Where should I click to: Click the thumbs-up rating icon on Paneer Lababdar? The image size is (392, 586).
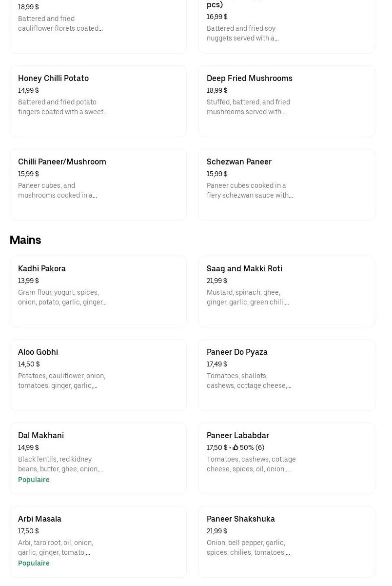(235, 447)
